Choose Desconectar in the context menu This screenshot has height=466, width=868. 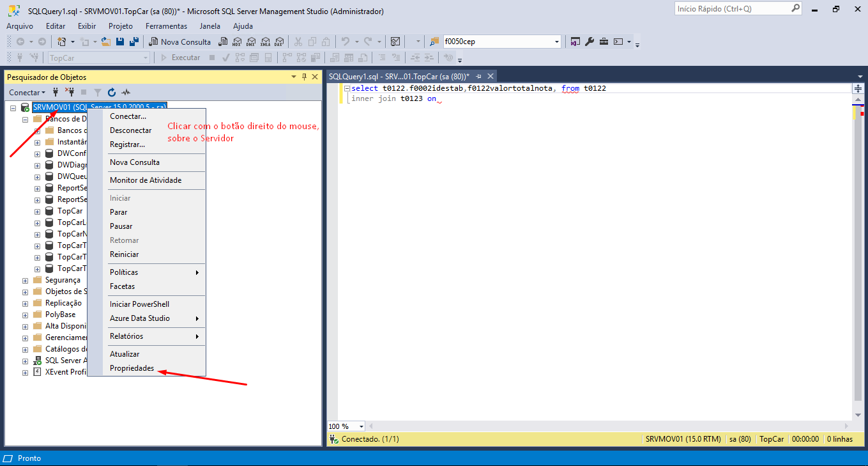click(130, 130)
